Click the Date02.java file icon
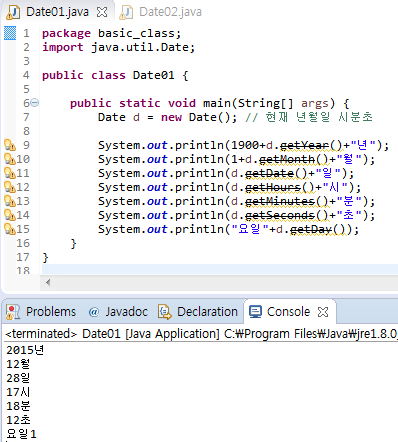 coord(127,12)
